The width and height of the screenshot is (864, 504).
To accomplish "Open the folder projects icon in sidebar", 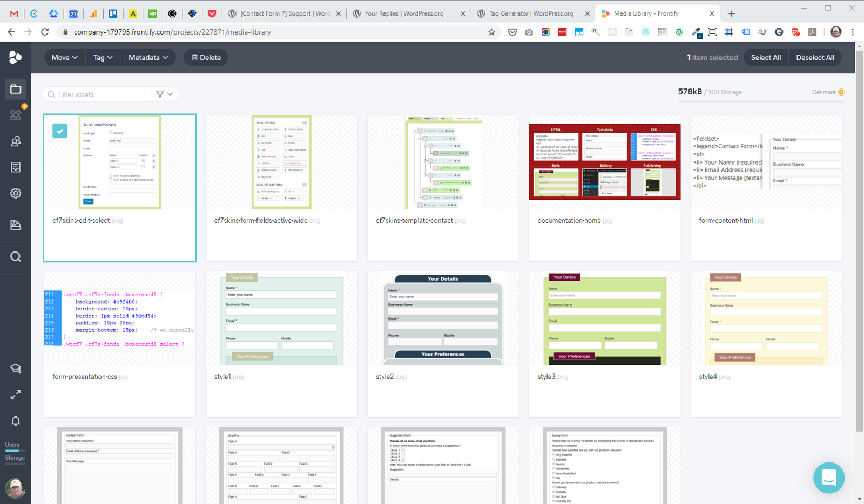I will [16, 89].
